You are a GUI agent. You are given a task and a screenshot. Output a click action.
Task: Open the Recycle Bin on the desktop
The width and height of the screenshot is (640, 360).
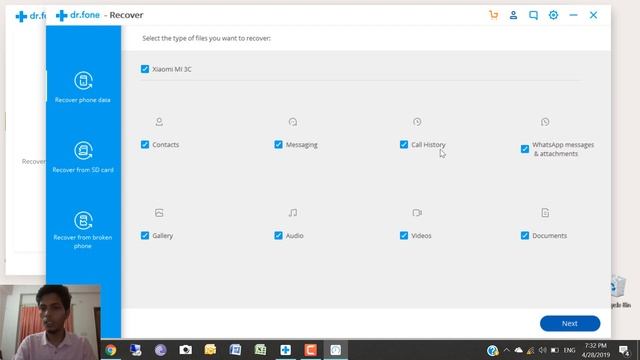[620, 291]
